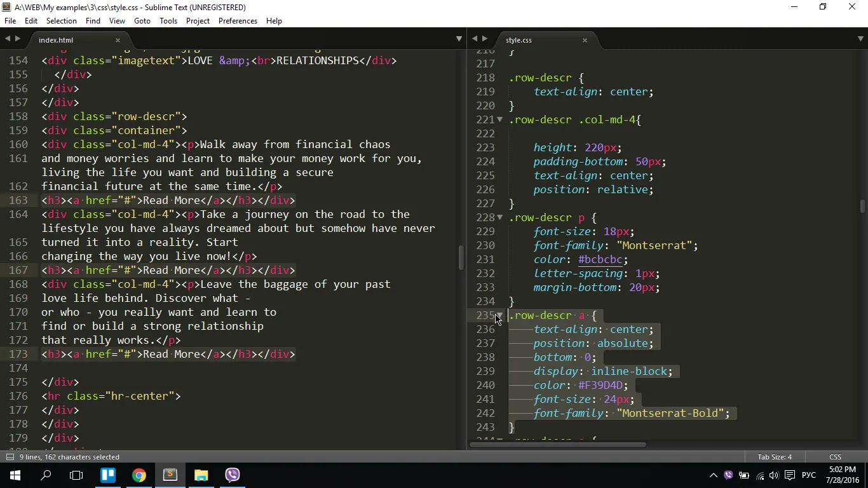The width and height of the screenshot is (868, 488).
Task: Go to previous tab in right pane
Action: [475, 39]
